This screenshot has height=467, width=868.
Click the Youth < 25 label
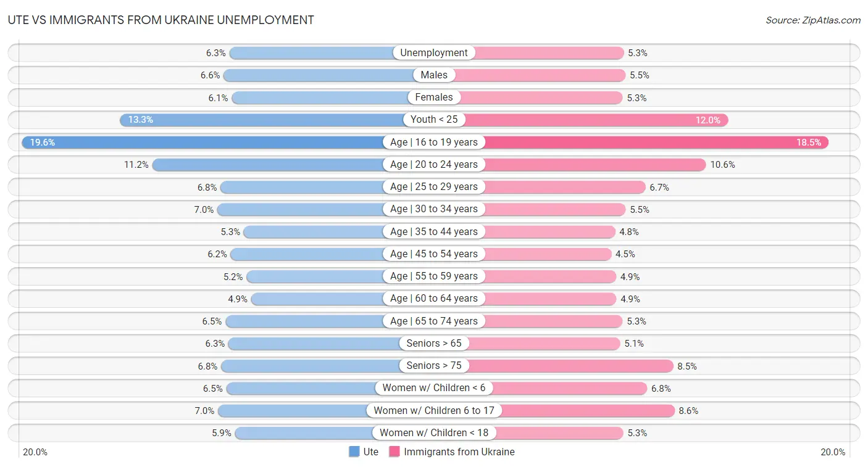point(434,120)
